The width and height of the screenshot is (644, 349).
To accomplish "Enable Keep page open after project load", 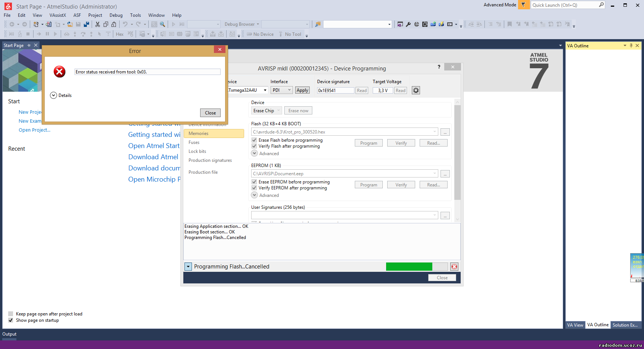I will tap(11, 314).
